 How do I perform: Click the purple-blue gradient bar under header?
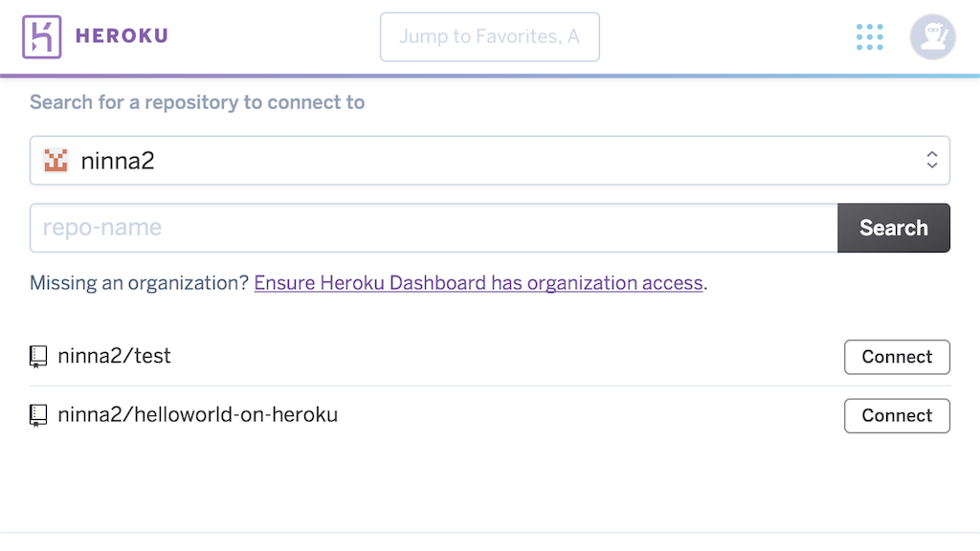pyautogui.click(x=490, y=76)
